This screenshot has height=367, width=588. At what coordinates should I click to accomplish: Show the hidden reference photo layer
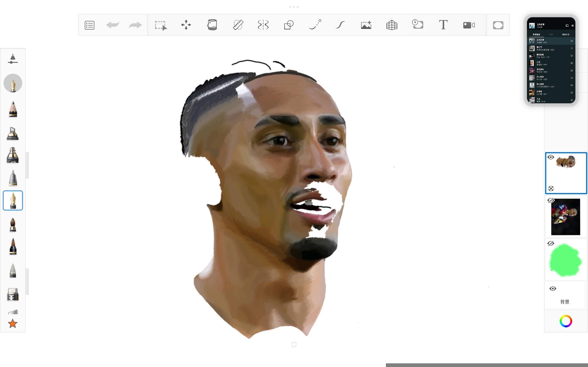(x=551, y=200)
